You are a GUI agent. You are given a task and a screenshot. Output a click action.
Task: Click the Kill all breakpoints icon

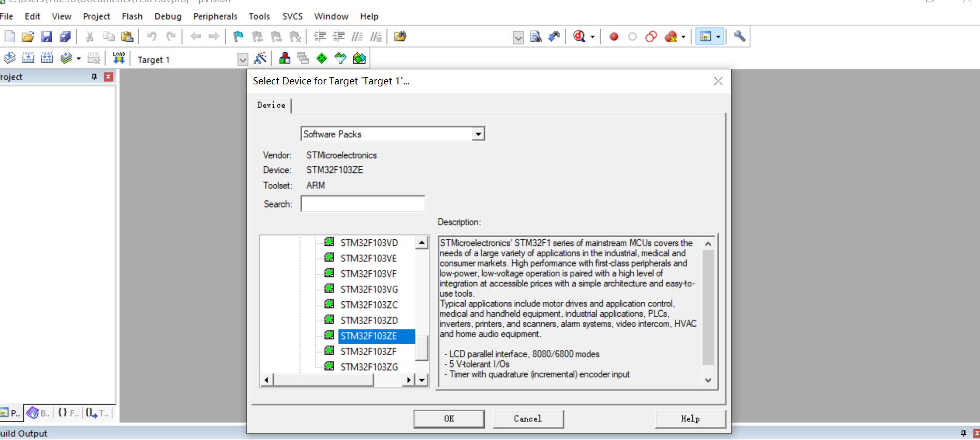671,36
